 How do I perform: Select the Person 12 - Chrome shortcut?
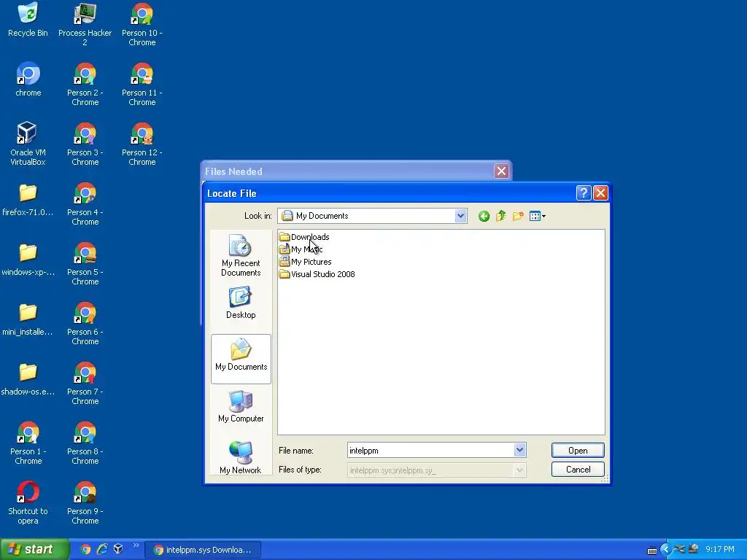click(142, 144)
